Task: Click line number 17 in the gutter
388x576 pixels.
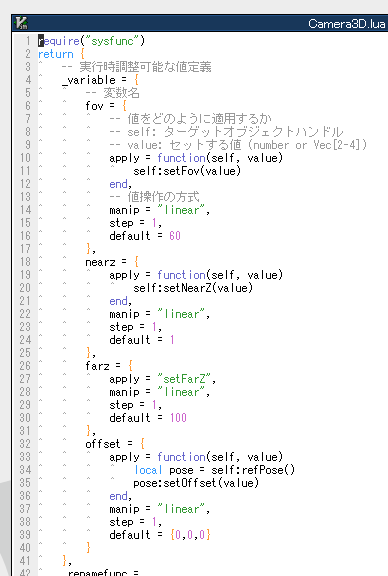Action: tap(25, 249)
